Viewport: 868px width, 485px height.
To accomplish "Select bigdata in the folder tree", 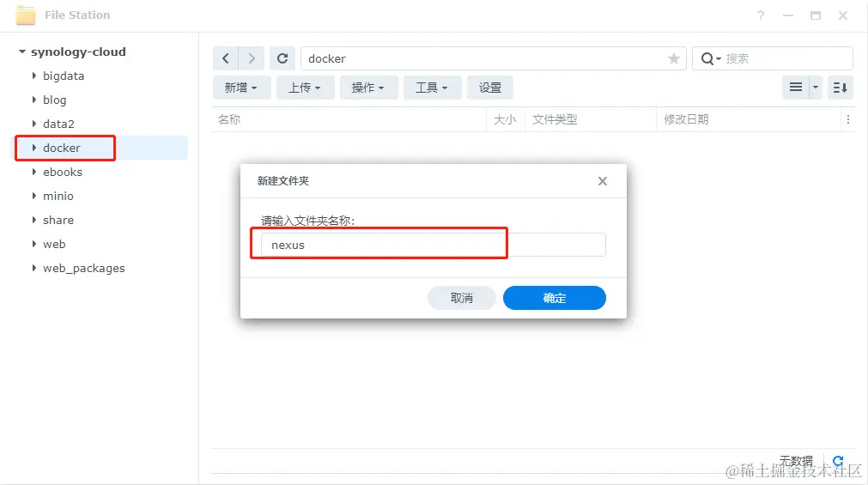I will coord(64,76).
